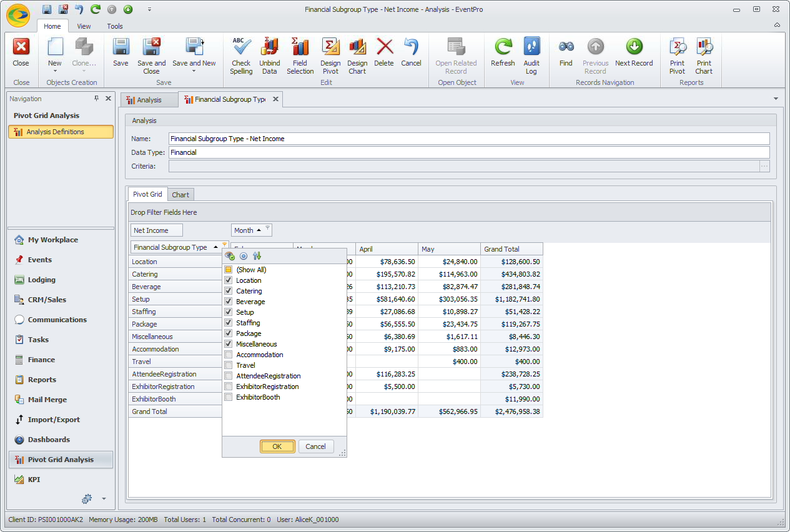The height and width of the screenshot is (532, 790).
Task: Open the Design Pivot tool
Action: [330, 56]
